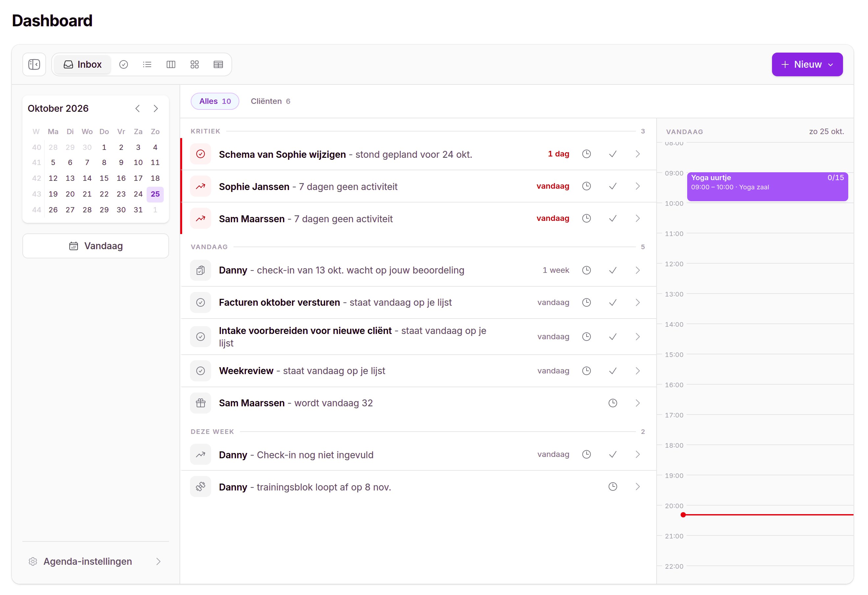The width and height of the screenshot is (868, 595).
Task: Mark Danny check-in beoordeling as done
Action: tap(613, 270)
